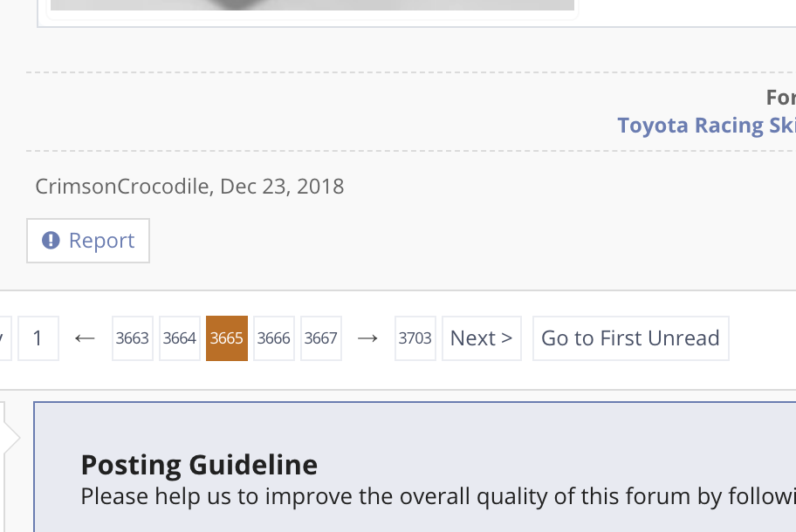This screenshot has width=796, height=532.
Task: Go to page 3667
Action: click(x=321, y=338)
